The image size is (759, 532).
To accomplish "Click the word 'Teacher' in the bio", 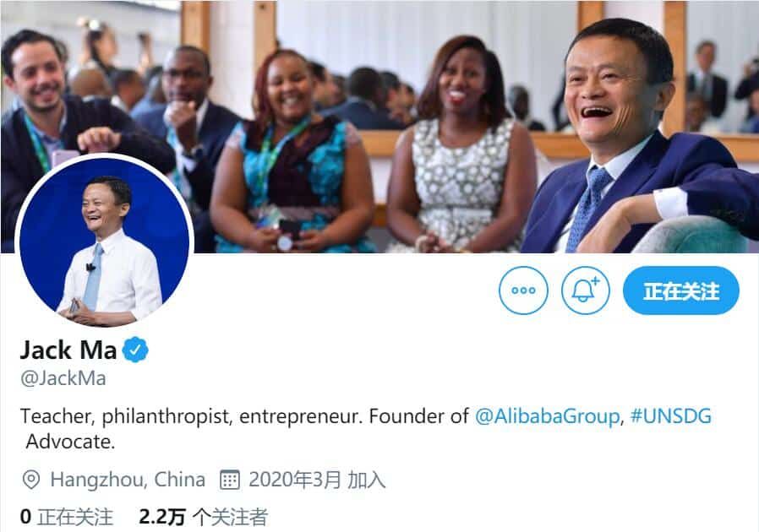I will click(52, 415).
